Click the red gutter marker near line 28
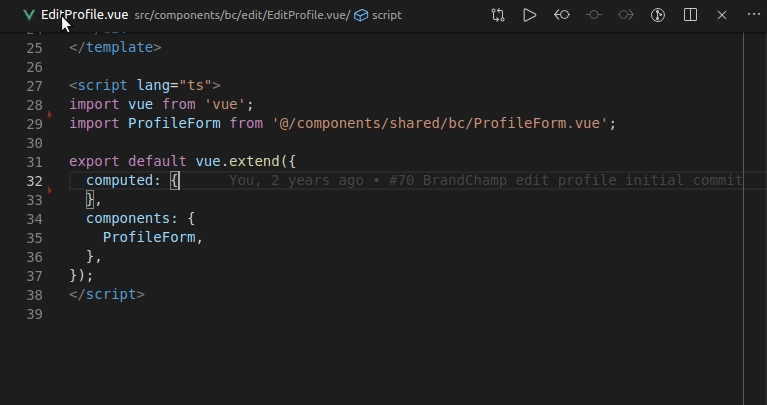 click(x=49, y=114)
